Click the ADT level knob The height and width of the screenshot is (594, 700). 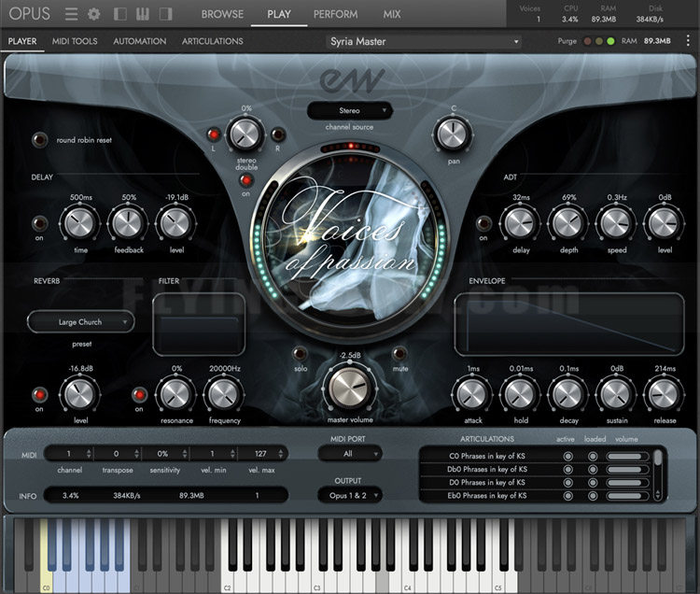(664, 222)
